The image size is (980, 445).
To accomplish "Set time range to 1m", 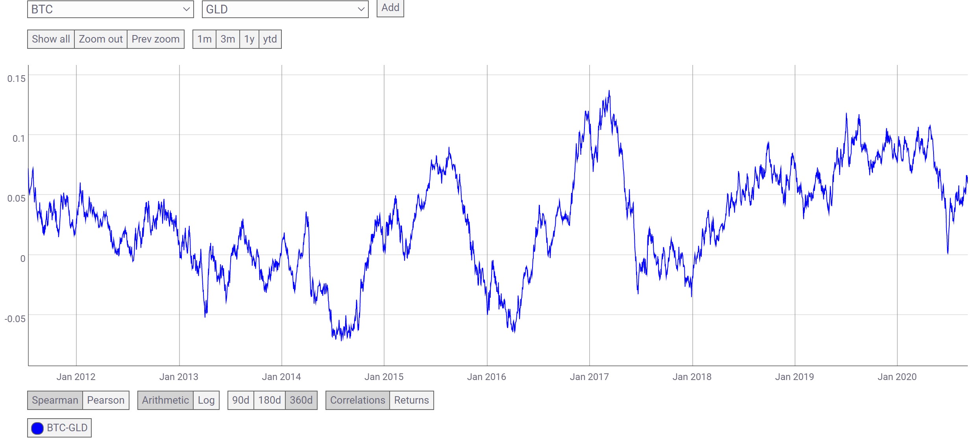I will click(204, 39).
